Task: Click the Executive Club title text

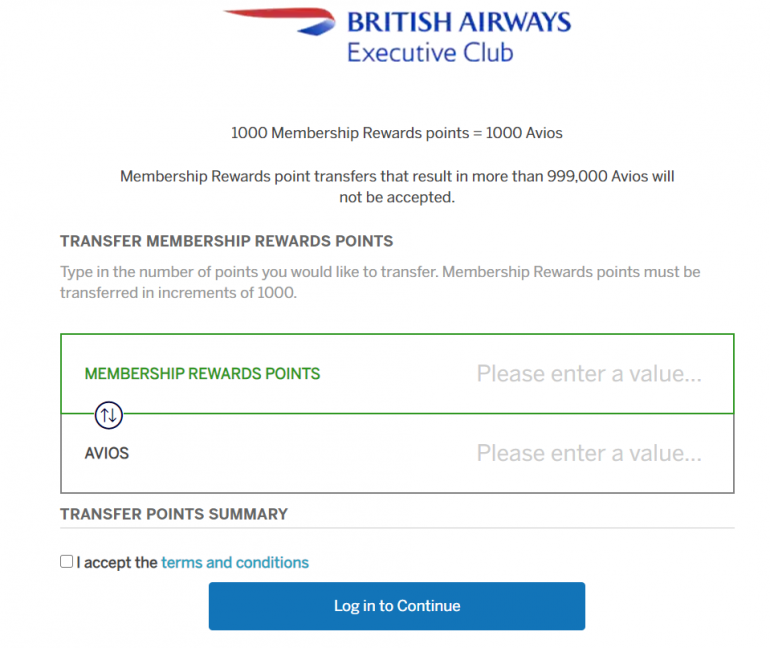Action: pos(429,52)
